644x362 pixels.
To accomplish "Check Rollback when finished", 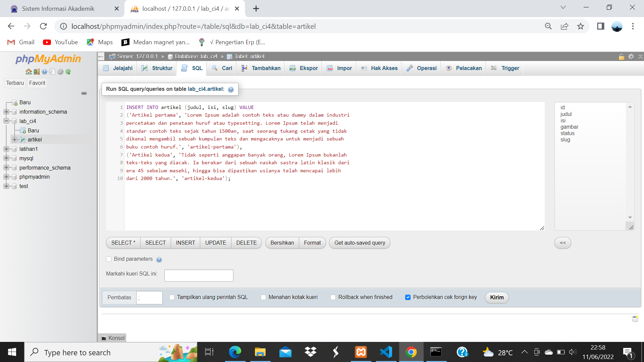I will point(333,297).
